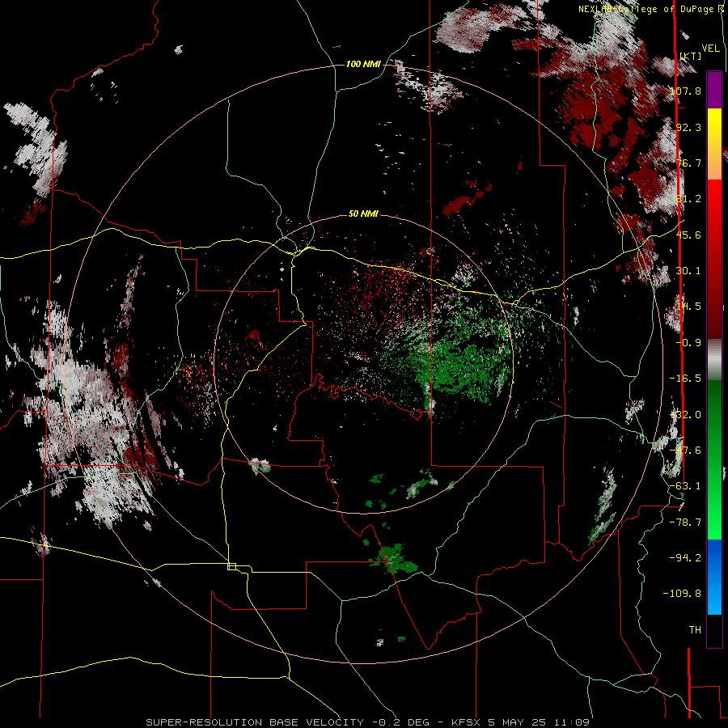Viewport: 728px width, 728px height.
Task: Click the 107.8 velocity scale value
Action: (x=686, y=91)
